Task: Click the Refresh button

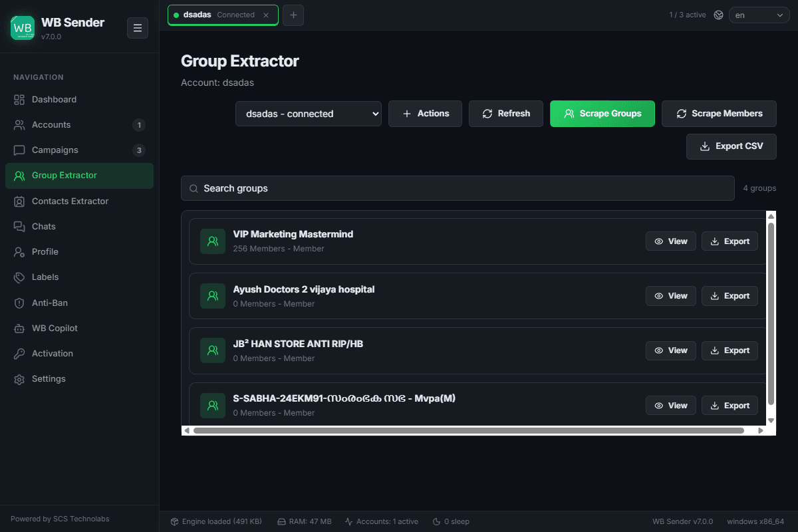Action: pos(506,114)
